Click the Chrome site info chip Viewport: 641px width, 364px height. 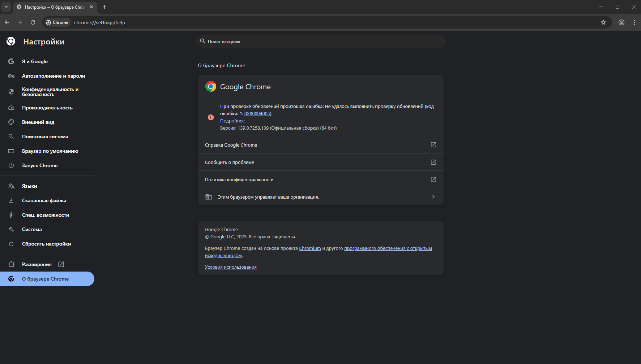(57, 22)
